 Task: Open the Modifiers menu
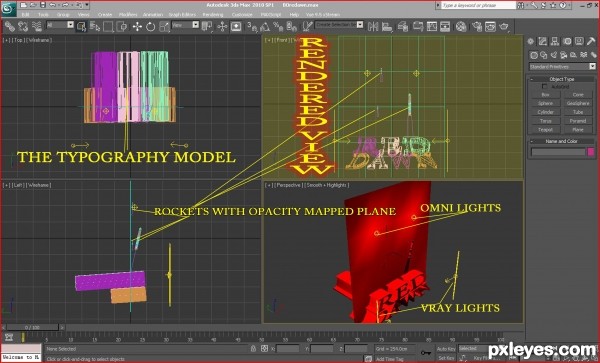(128, 15)
